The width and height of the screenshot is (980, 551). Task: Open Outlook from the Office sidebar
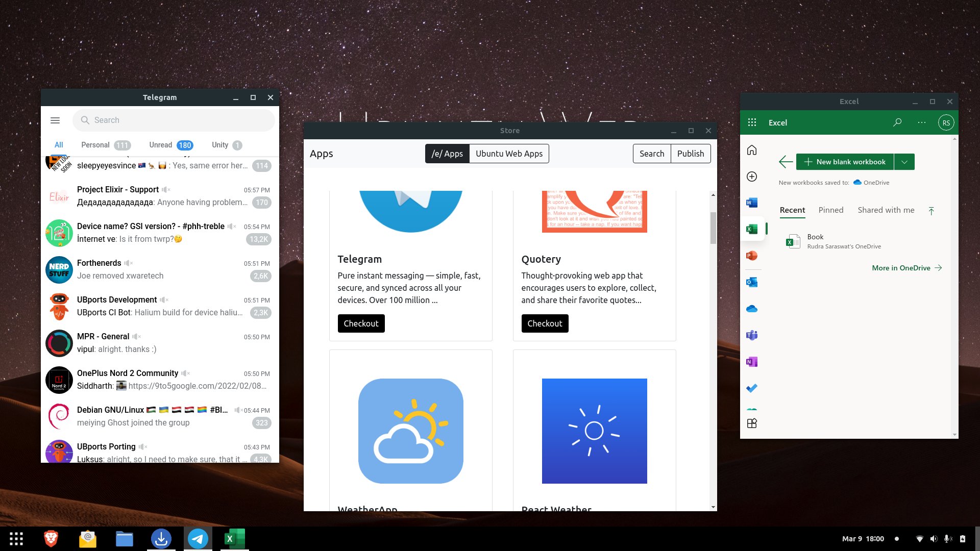[752, 283]
